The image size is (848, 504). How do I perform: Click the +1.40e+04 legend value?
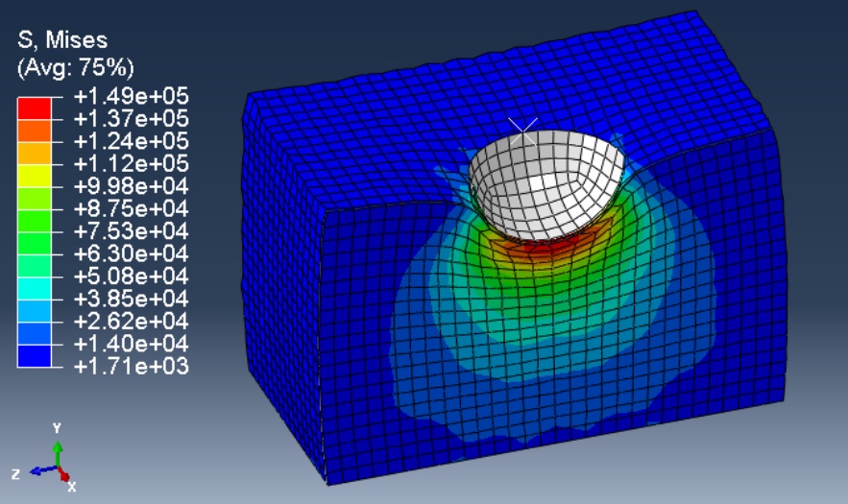(x=131, y=344)
